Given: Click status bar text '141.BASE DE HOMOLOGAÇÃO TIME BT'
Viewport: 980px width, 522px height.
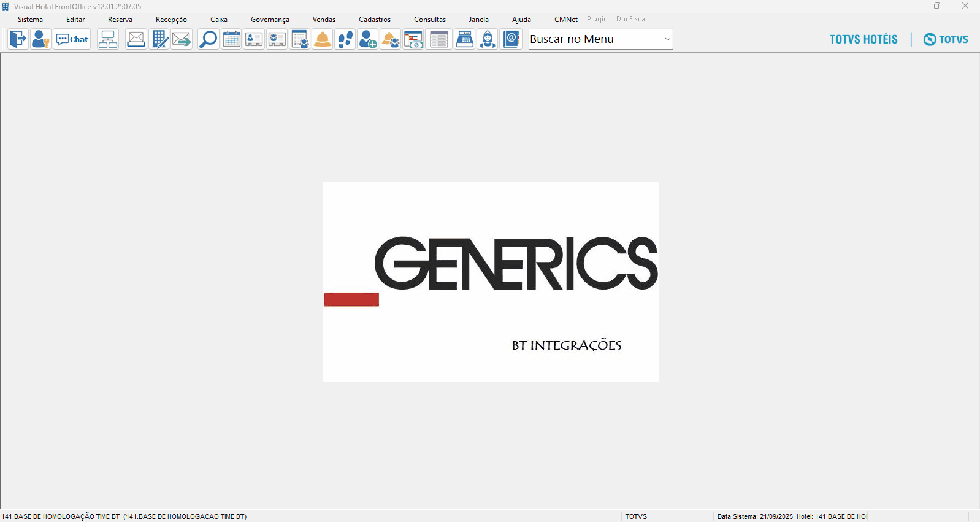Looking at the screenshot, I should point(61,516).
